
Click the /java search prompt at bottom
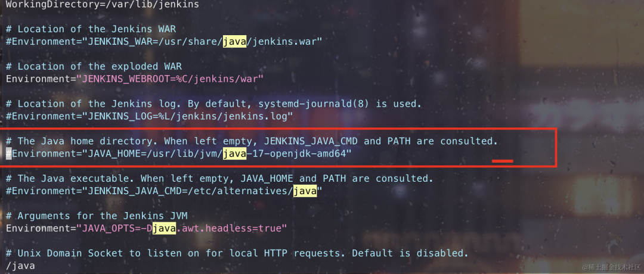(x=20, y=266)
